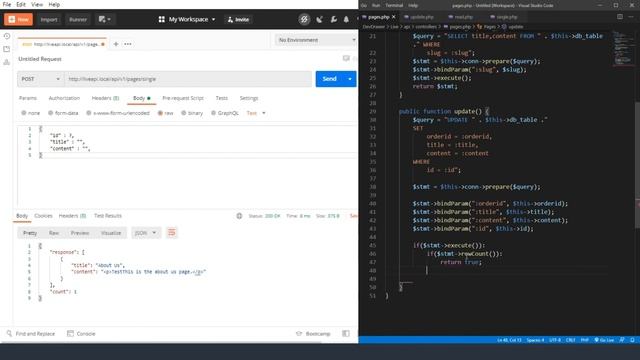Open the response Cookies tab

click(x=43, y=216)
